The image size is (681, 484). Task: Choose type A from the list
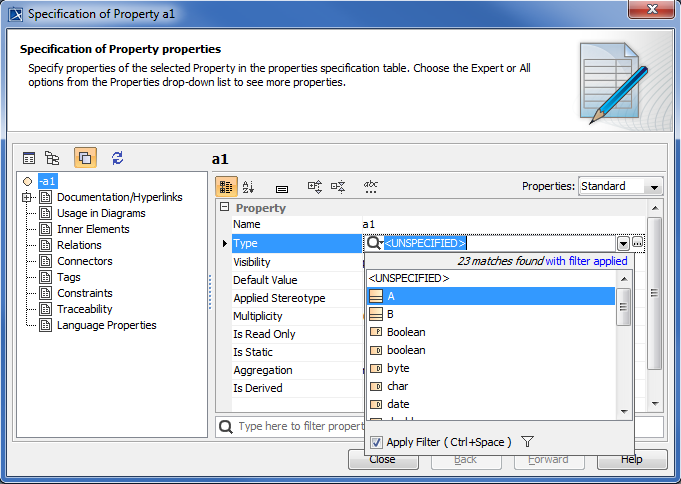click(x=491, y=296)
